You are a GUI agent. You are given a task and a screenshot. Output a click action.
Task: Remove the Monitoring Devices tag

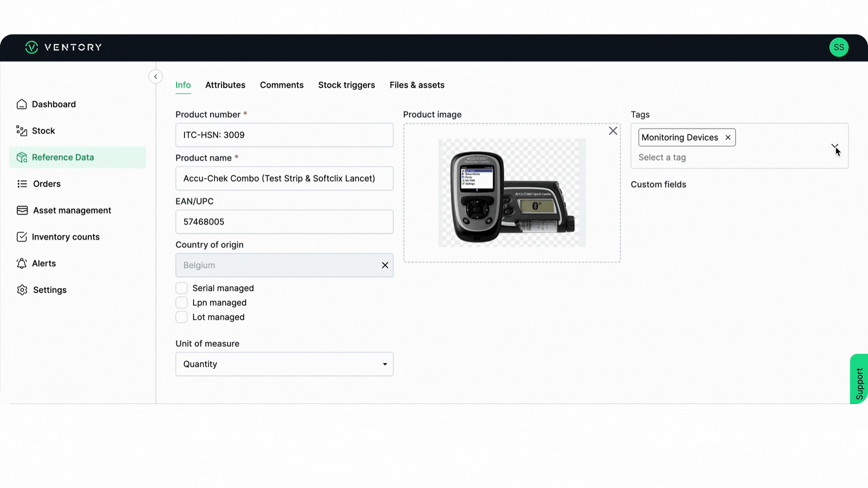coord(728,137)
